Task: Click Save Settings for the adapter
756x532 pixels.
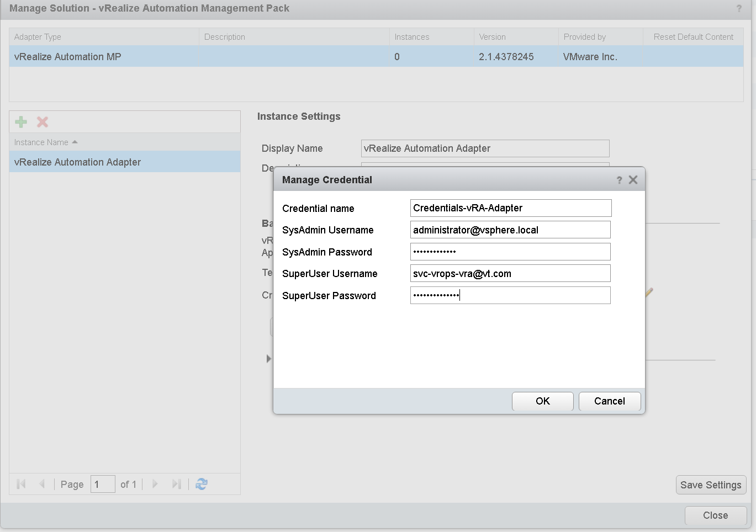Action: (x=711, y=485)
